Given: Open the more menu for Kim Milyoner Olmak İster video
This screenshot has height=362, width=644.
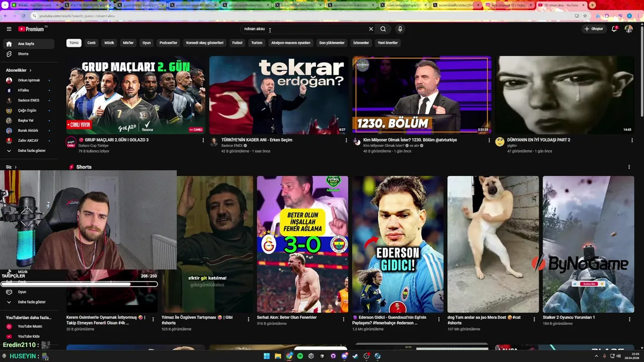Looking at the screenshot, I should click(489, 140).
